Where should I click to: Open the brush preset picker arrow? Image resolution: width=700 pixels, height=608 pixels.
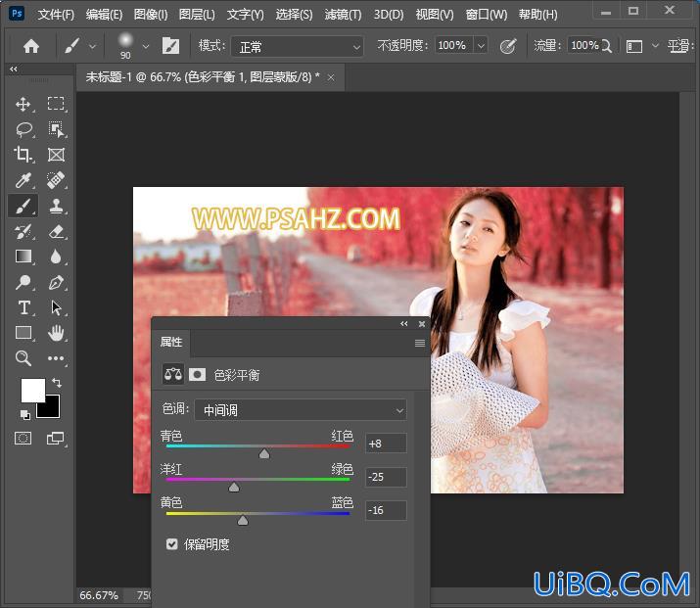point(146,46)
